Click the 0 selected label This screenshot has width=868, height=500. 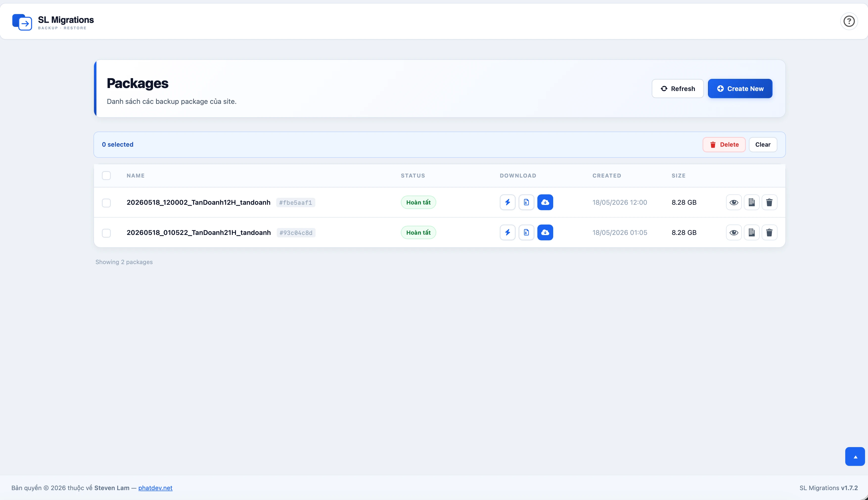tap(117, 145)
